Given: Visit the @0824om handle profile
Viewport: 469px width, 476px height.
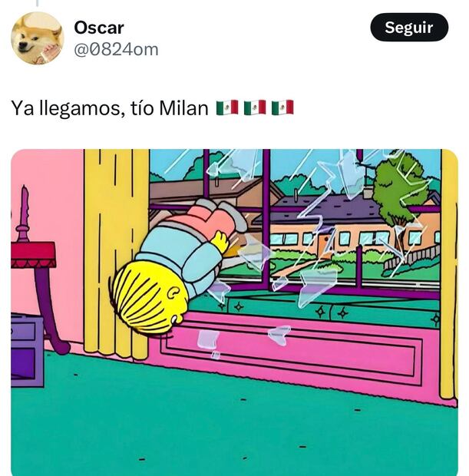Looking at the screenshot, I should 116,49.
